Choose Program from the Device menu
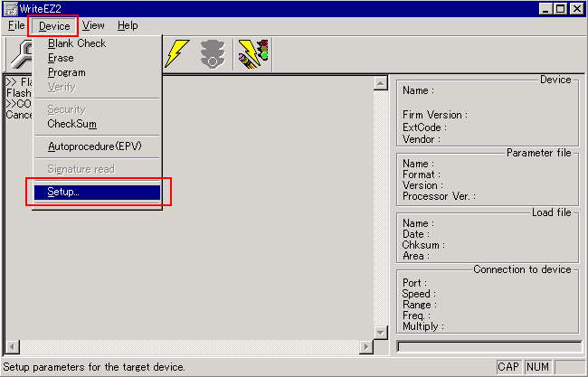Screen dimensions: 588x377 pos(97,72)
